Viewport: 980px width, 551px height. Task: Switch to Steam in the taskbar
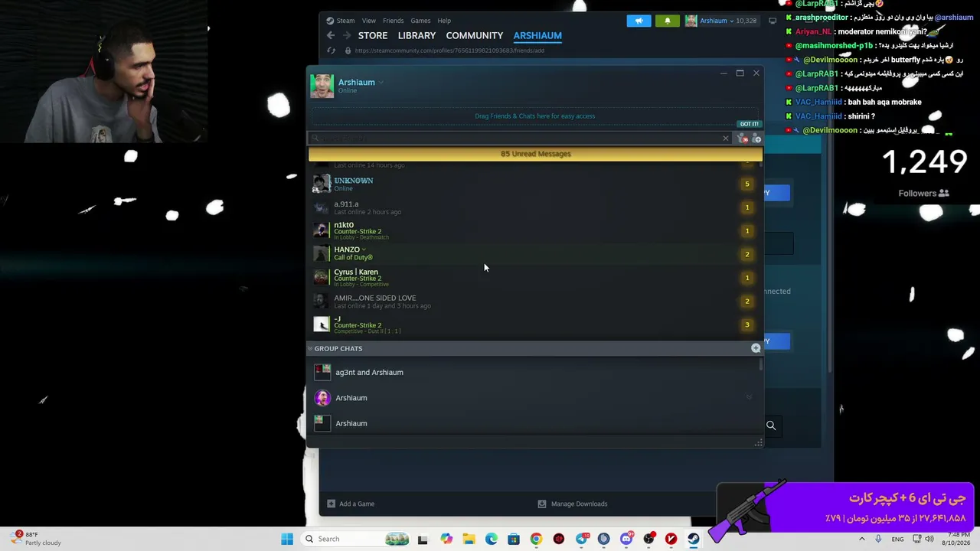tap(694, 539)
